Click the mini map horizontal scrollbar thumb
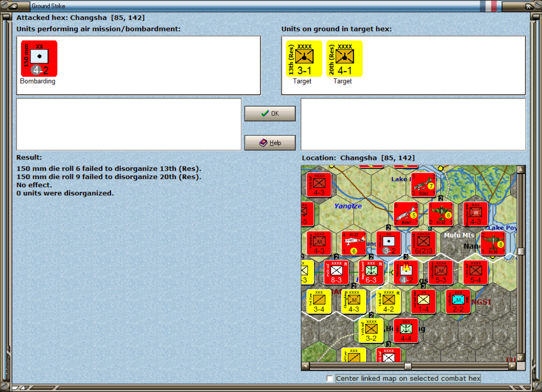Image resolution: width=542 pixels, height=392 pixels. pyautogui.click(x=408, y=366)
